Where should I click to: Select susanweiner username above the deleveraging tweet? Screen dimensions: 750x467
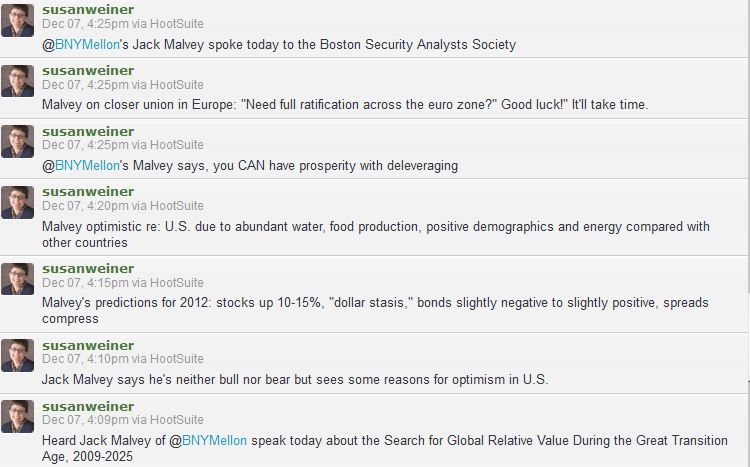pos(88,131)
